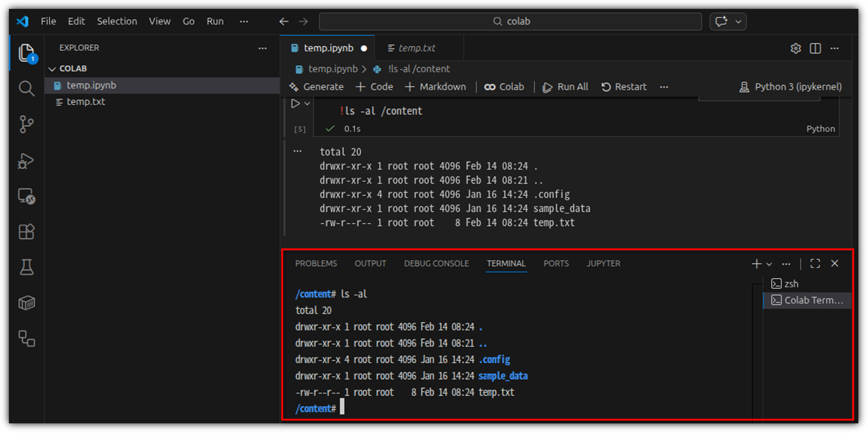The width and height of the screenshot is (868, 433).
Task: Click the Generate button in notebook toolbar
Action: (316, 87)
